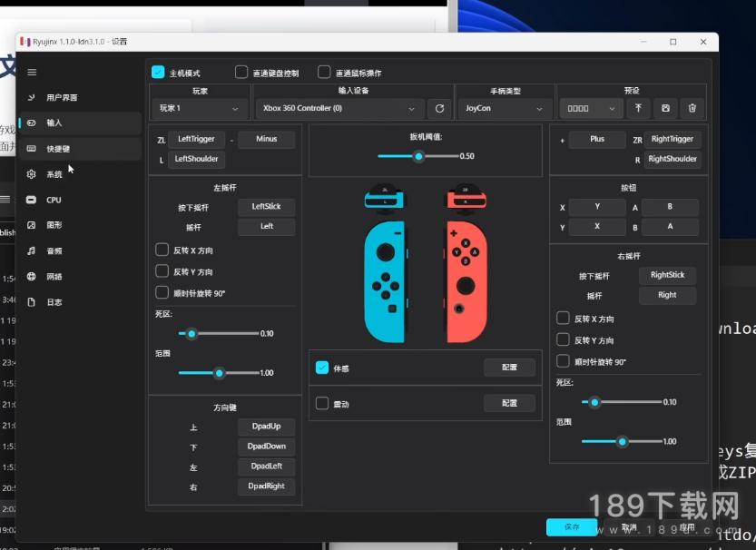756x550 pixels.
Task: Open the JoyCon controller type dropdown
Action: pyautogui.click(x=505, y=109)
